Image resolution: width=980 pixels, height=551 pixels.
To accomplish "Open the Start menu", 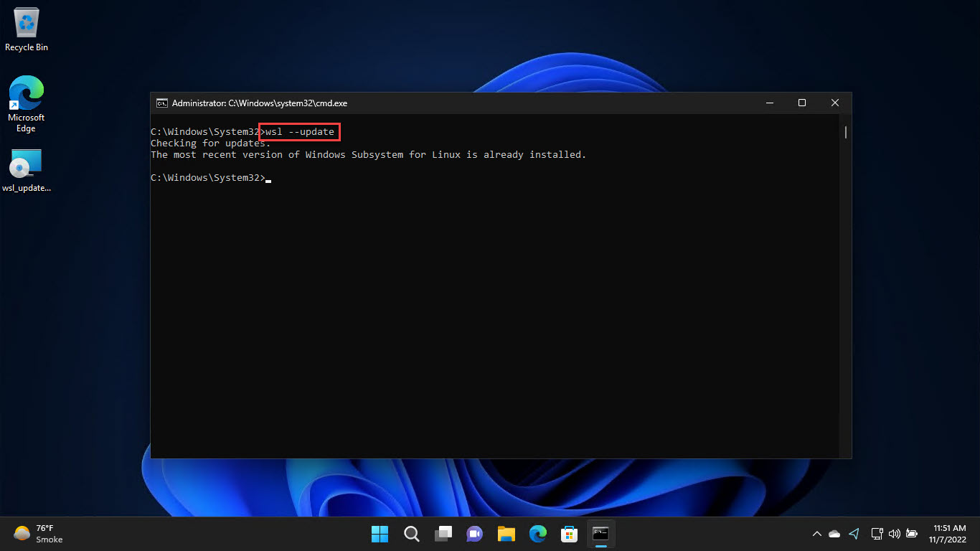I will 380,534.
